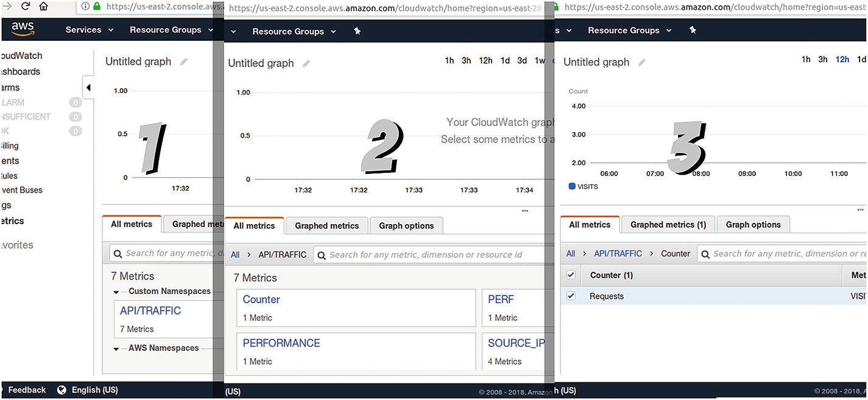Set the 1h time range in panel 3

(806, 59)
